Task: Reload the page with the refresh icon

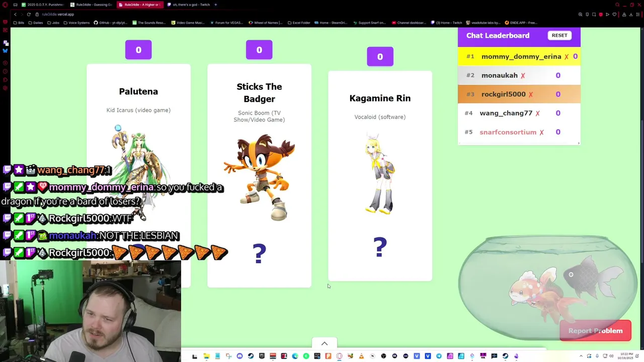Action: tap(29, 14)
